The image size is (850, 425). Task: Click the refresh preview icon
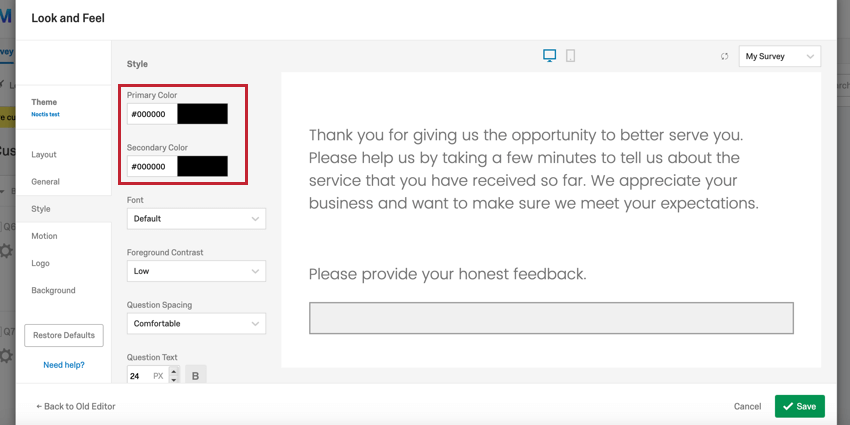tap(724, 57)
